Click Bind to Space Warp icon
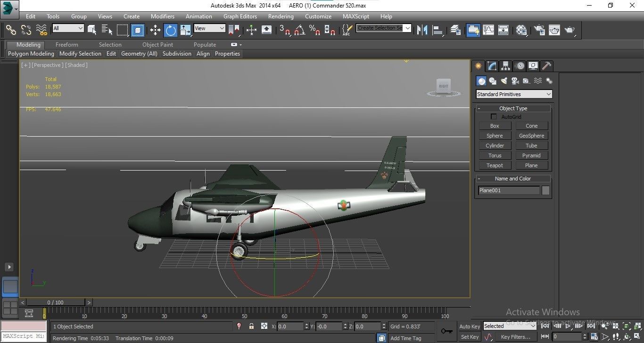 point(41,30)
